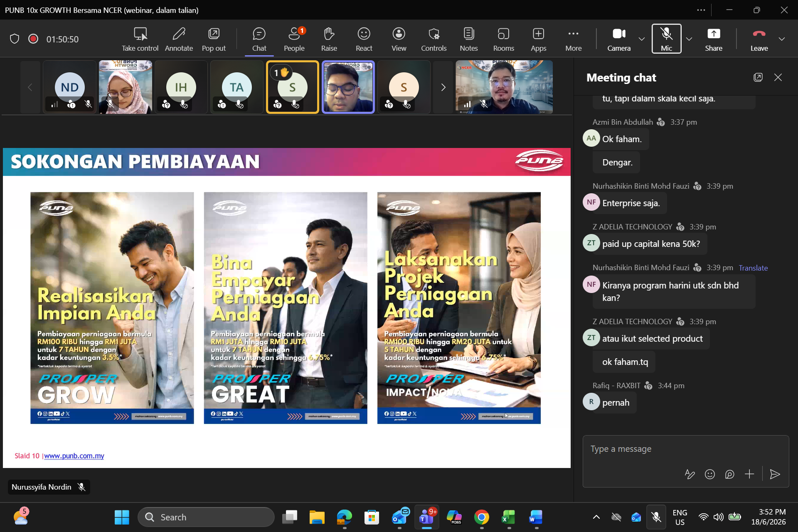
Task: Click Share content button
Action: tap(714, 39)
